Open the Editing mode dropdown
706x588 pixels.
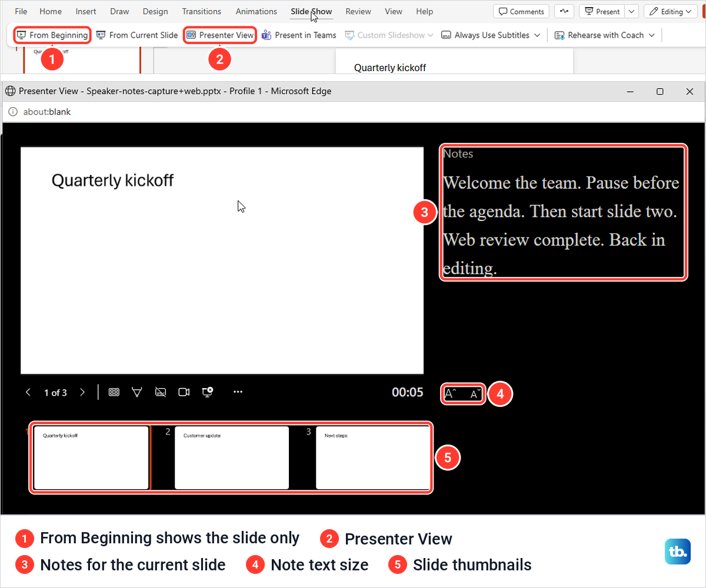tap(671, 11)
